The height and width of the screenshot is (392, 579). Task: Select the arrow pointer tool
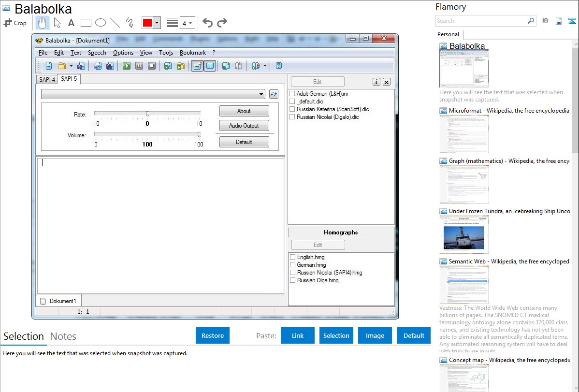click(x=57, y=23)
